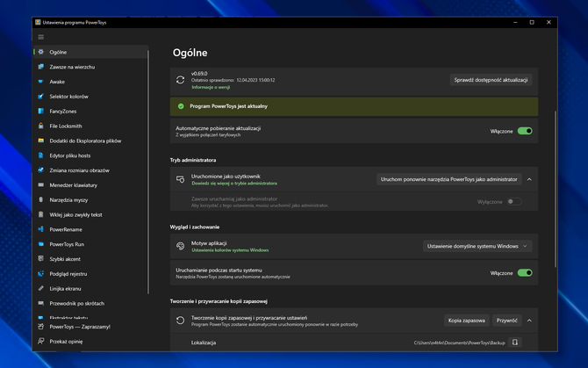
Task: Open the Zawsze na wierzchu page
Action: tap(90, 67)
